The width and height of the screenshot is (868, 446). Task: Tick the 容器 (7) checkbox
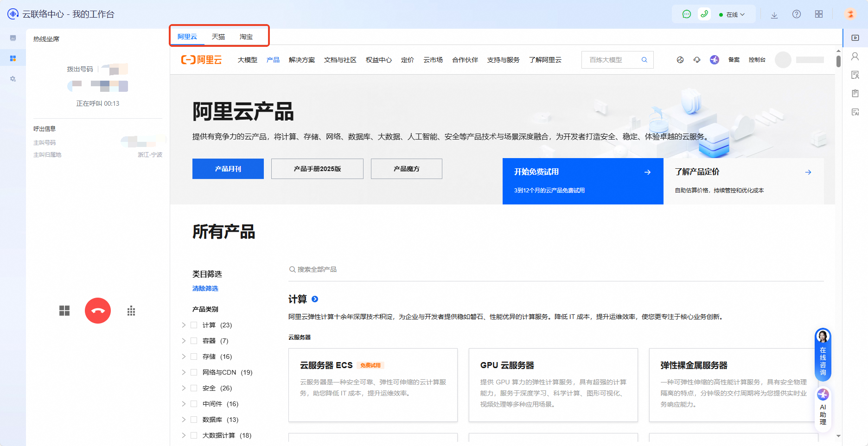click(x=194, y=341)
